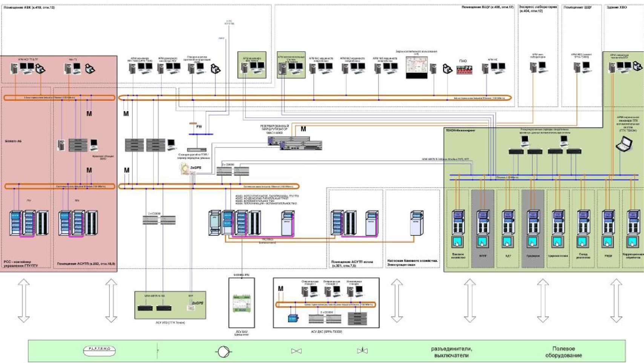
Task: Select the 2xGPS clock icon near FW
Action: pos(185,168)
